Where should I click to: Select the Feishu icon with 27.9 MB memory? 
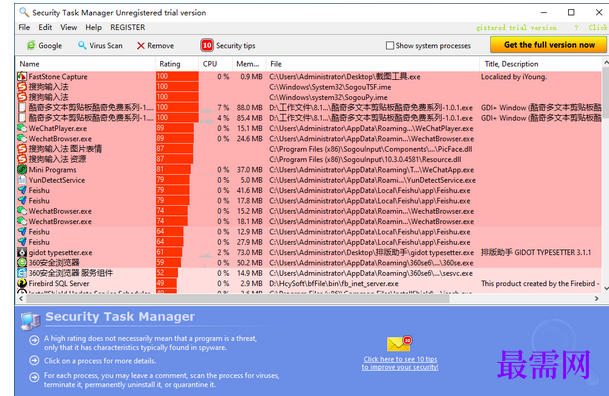click(x=22, y=242)
